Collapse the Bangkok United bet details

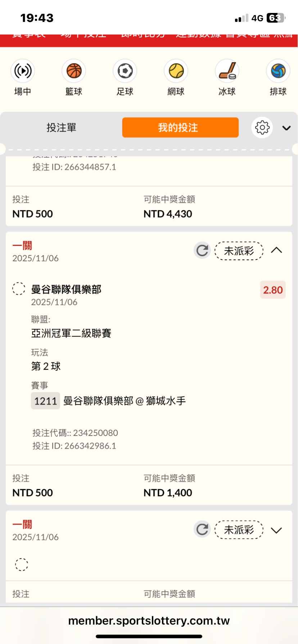pos(276,250)
